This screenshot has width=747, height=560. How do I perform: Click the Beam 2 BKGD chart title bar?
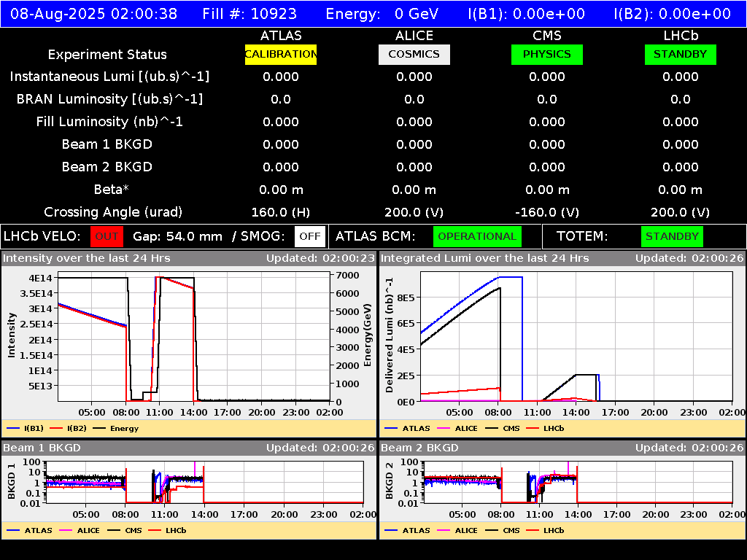[x=562, y=448]
